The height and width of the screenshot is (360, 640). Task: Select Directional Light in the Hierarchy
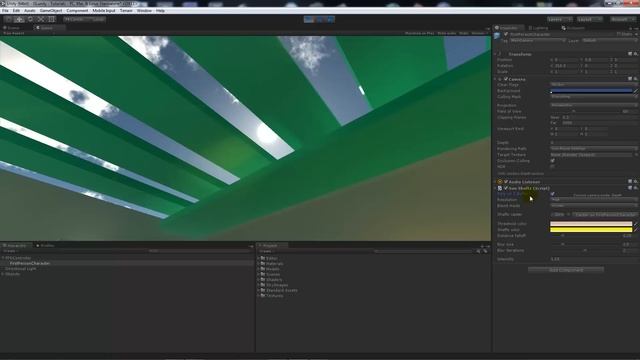(20, 269)
